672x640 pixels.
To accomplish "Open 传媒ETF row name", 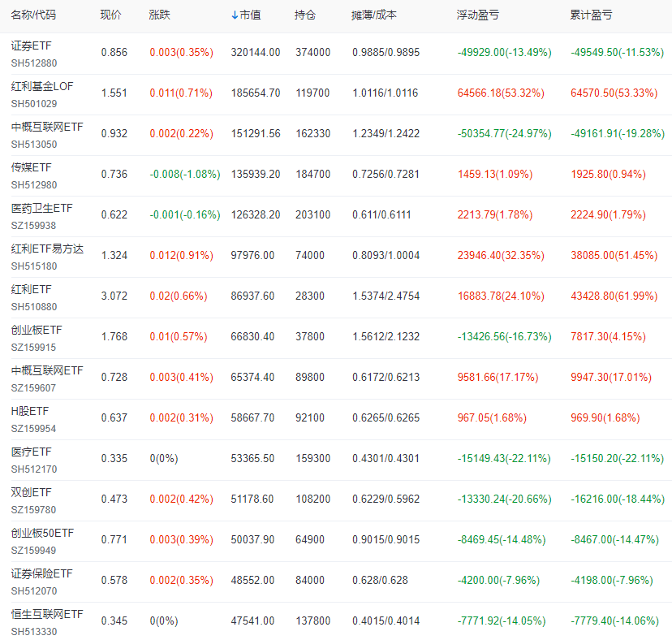I will (32, 167).
